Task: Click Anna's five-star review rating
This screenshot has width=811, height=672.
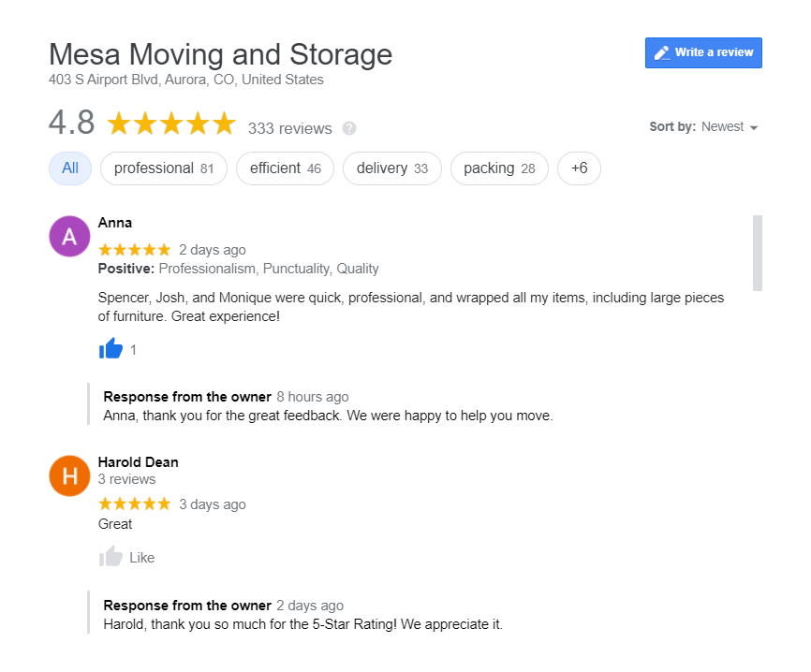Action: click(x=135, y=250)
